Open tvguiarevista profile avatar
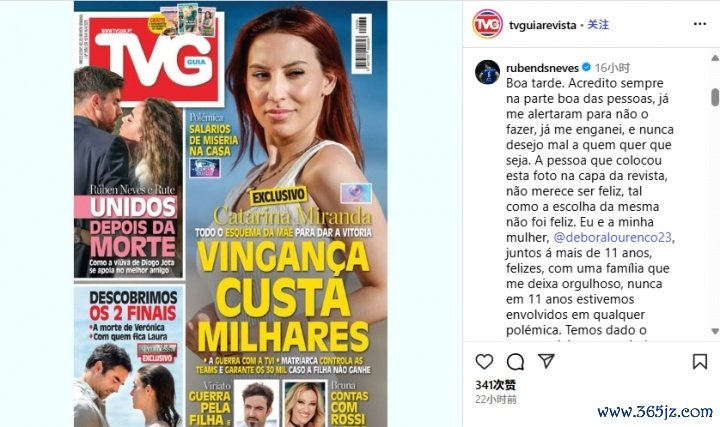 487,24
